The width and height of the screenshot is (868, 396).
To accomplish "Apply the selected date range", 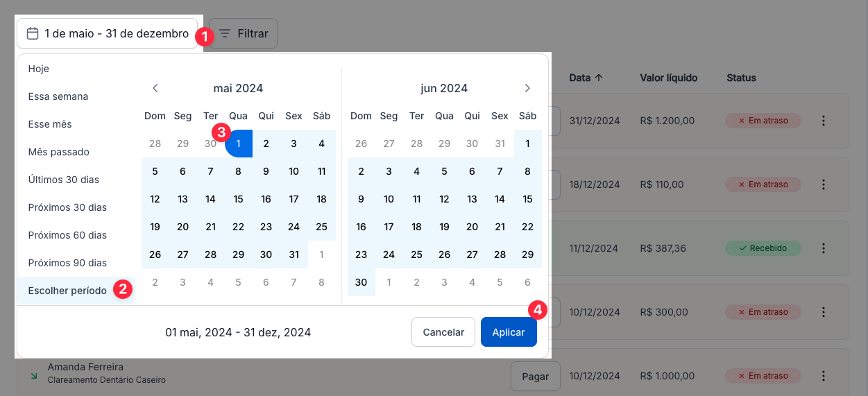I will [x=508, y=332].
